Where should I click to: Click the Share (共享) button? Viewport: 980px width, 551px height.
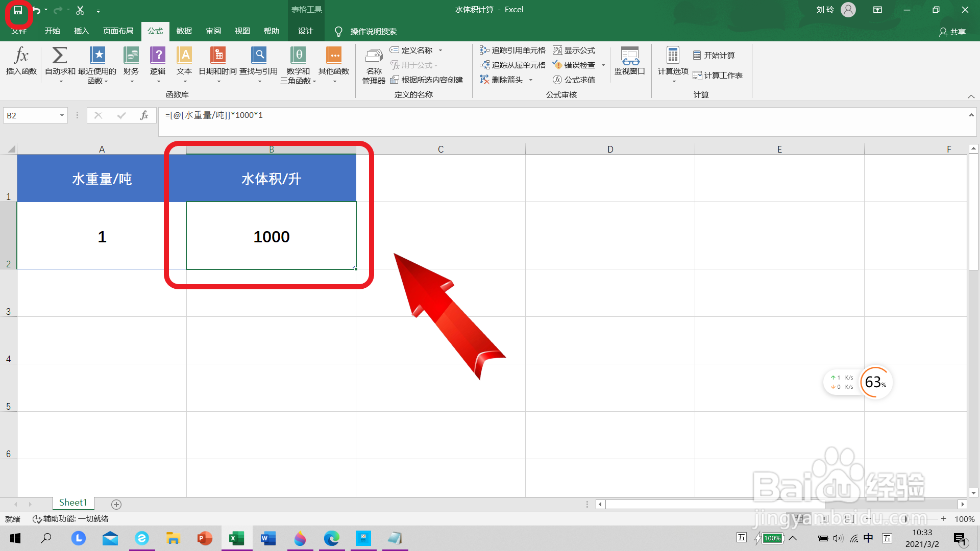point(952,32)
